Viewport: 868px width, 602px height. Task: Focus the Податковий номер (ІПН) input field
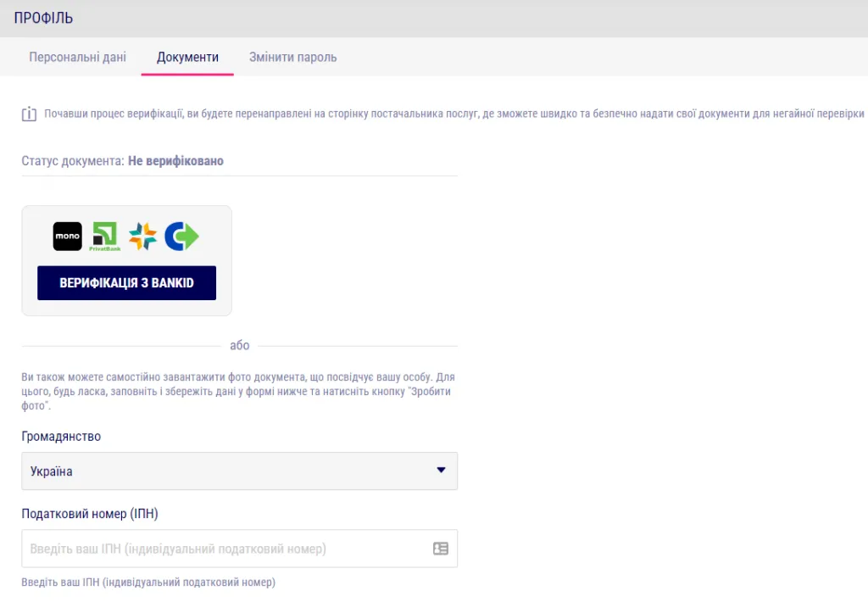(x=240, y=549)
